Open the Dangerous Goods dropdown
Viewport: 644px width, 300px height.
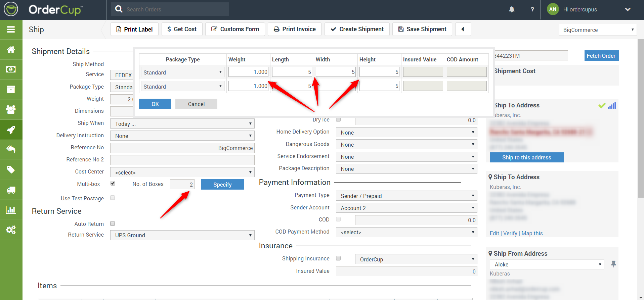click(406, 145)
